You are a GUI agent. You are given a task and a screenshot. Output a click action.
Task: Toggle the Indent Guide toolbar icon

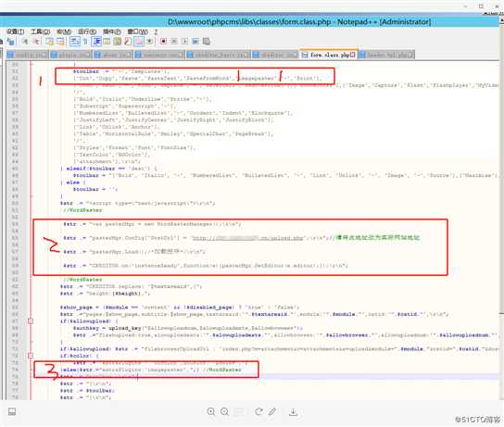[96, 41]
